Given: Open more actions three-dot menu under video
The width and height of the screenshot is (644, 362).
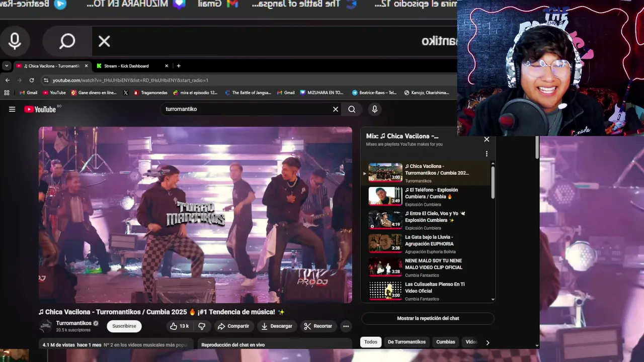Looking at the screenshot, I should (x=346, y=326).
